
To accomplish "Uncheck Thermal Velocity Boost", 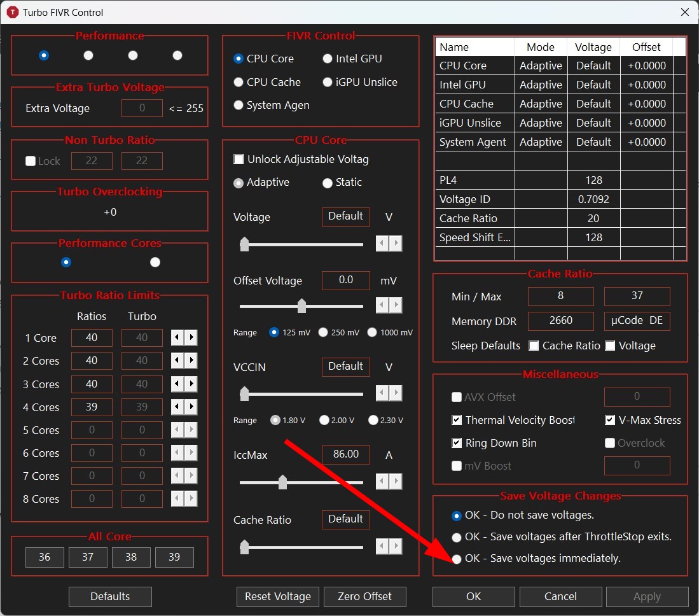I will tap(457, 420).
